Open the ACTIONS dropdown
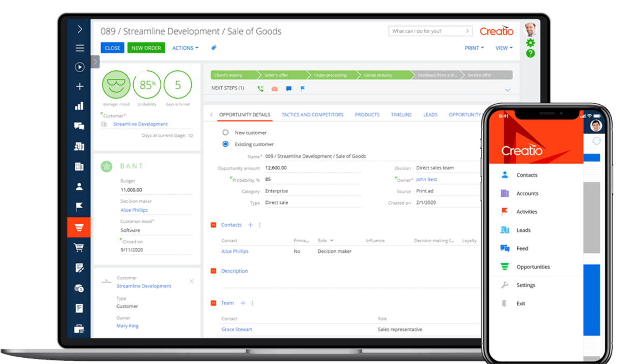620x364 pixels. 185,48
